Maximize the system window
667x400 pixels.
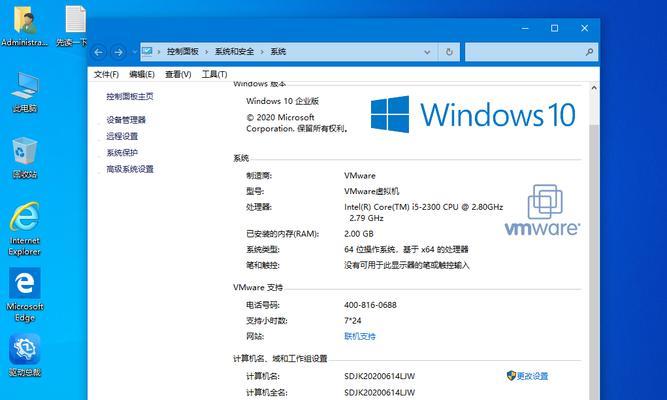(554, 28)
